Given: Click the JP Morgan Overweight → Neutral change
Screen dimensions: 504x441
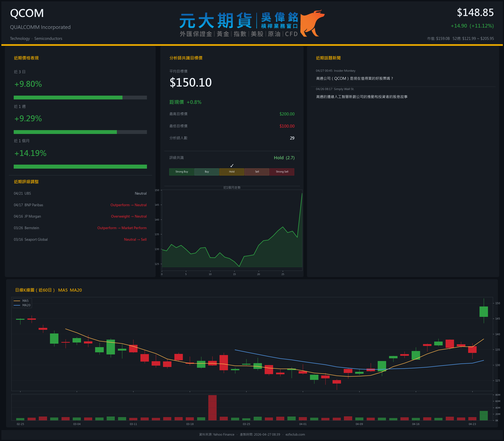Looking at the screenshot, I should coord(129,216).
